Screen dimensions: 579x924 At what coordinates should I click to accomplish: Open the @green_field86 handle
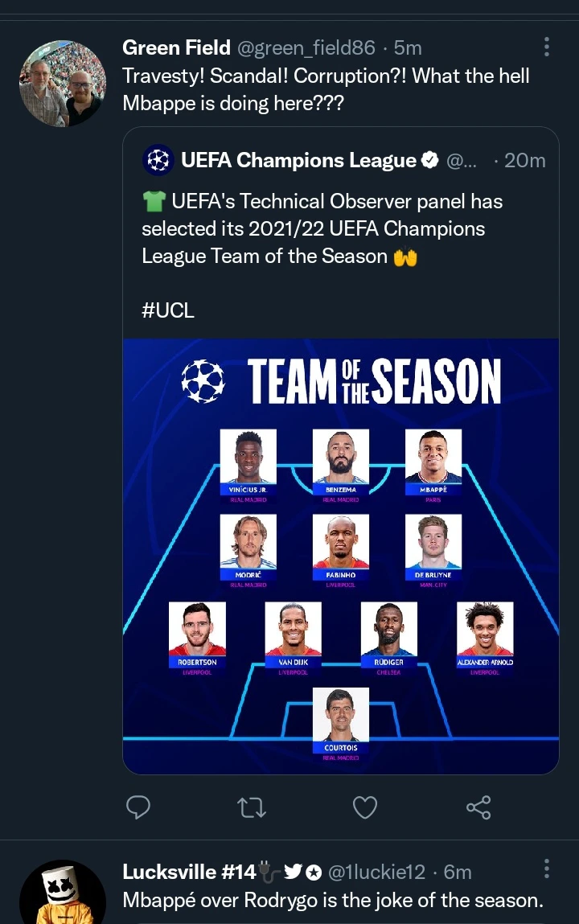[x=306, y=48]
